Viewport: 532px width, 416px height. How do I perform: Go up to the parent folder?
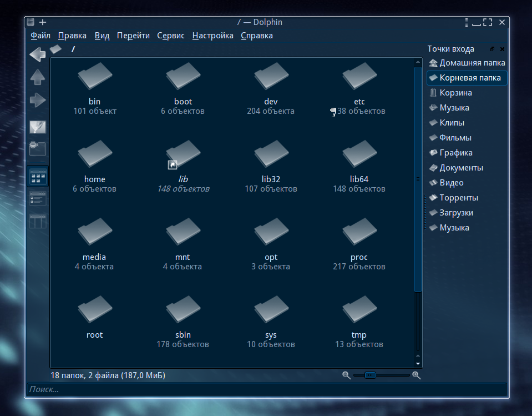point(37,77)
